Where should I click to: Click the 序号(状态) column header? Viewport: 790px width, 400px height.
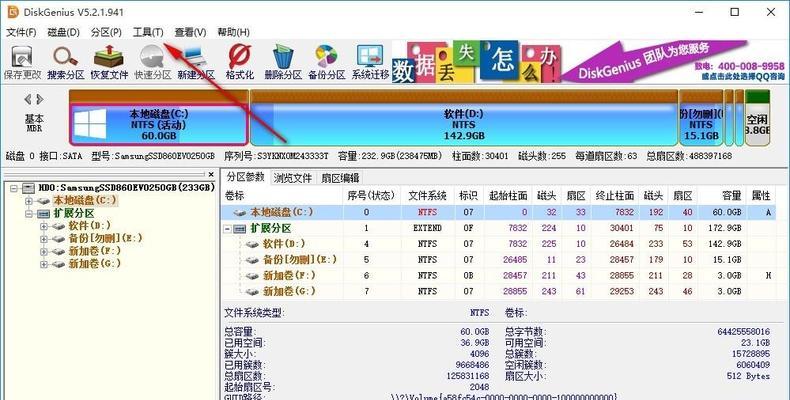click(x=371, y=195)
